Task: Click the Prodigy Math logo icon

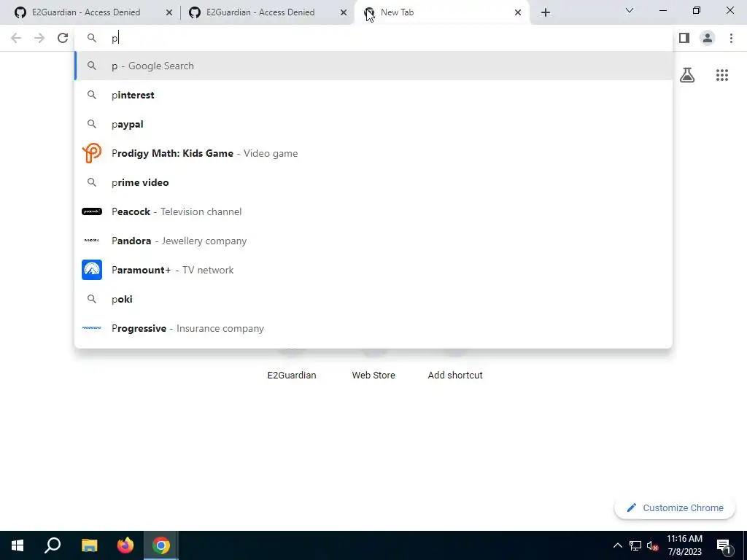Action: coord(91,153)
